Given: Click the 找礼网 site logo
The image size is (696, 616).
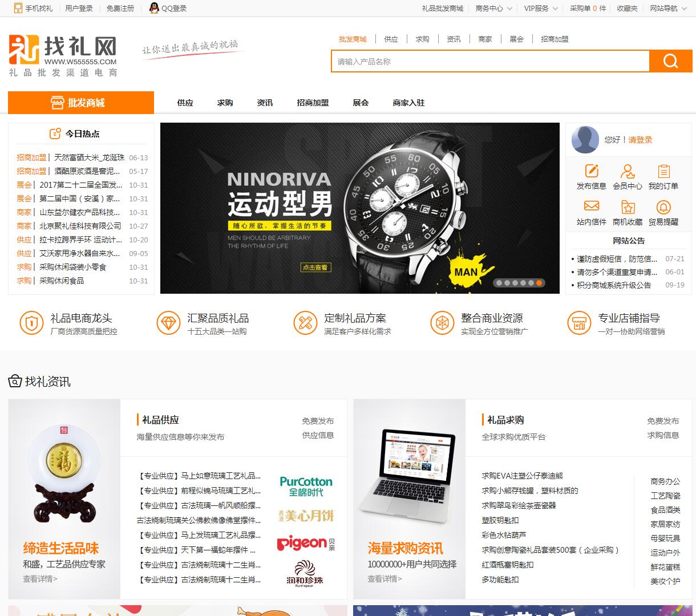Looking at the screenshot, I should 63,56.
